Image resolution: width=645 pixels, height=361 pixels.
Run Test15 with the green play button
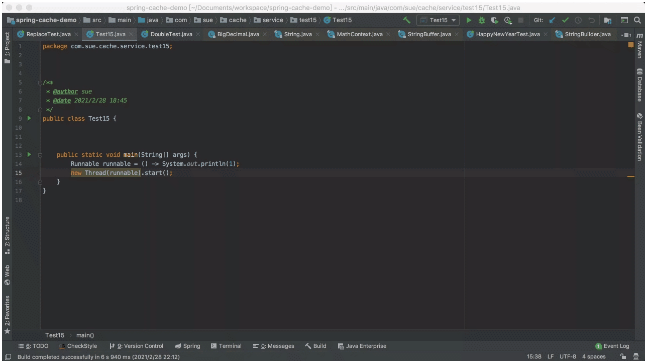[x=469, y=20]
